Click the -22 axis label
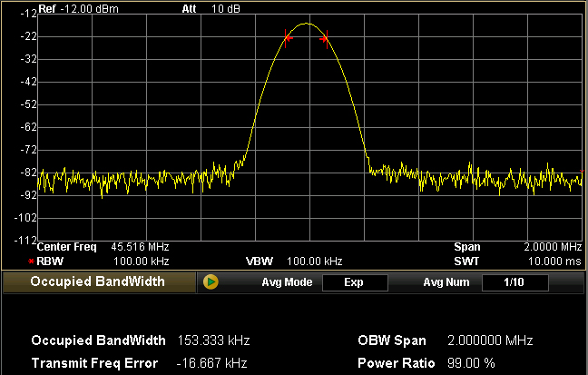This screenshot has width=588, height=375. tap(28, 36)
